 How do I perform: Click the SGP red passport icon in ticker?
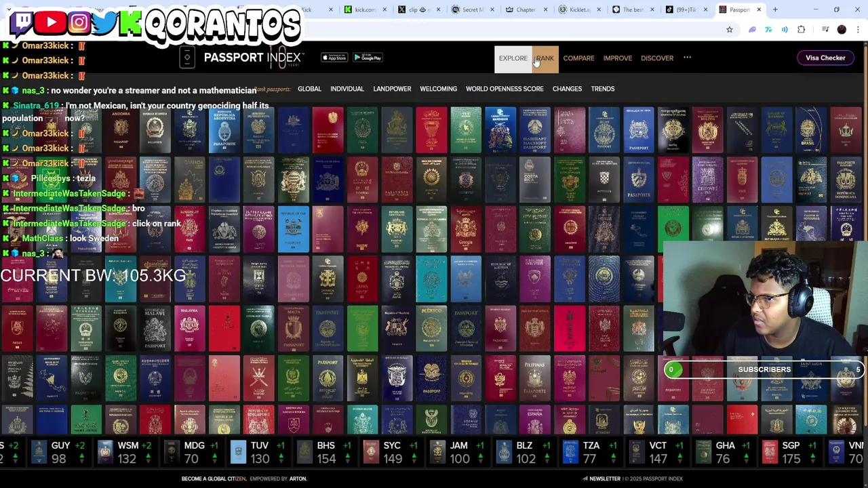pyautogui.click(x=770, y=452)
